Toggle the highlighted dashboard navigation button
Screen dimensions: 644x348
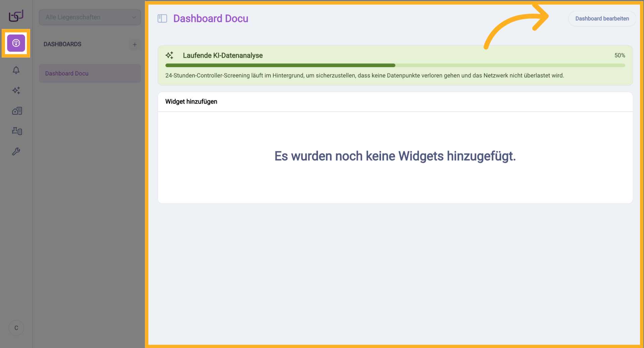[16, 43]
